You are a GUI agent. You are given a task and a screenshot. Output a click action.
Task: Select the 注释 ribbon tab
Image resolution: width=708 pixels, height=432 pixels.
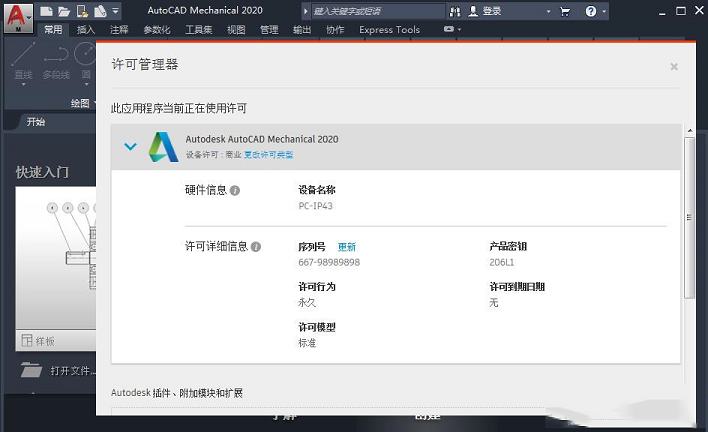[119, 30]
